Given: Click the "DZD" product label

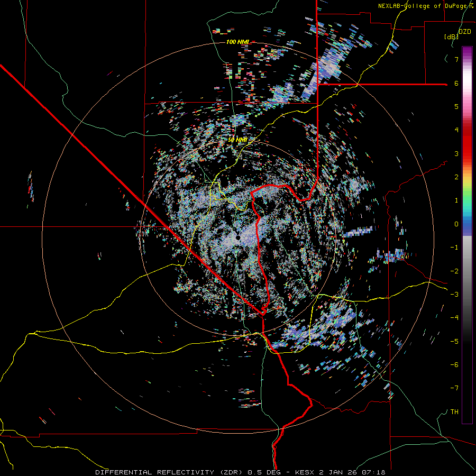Looking at the screenshot, I should [x=464, y=32].
